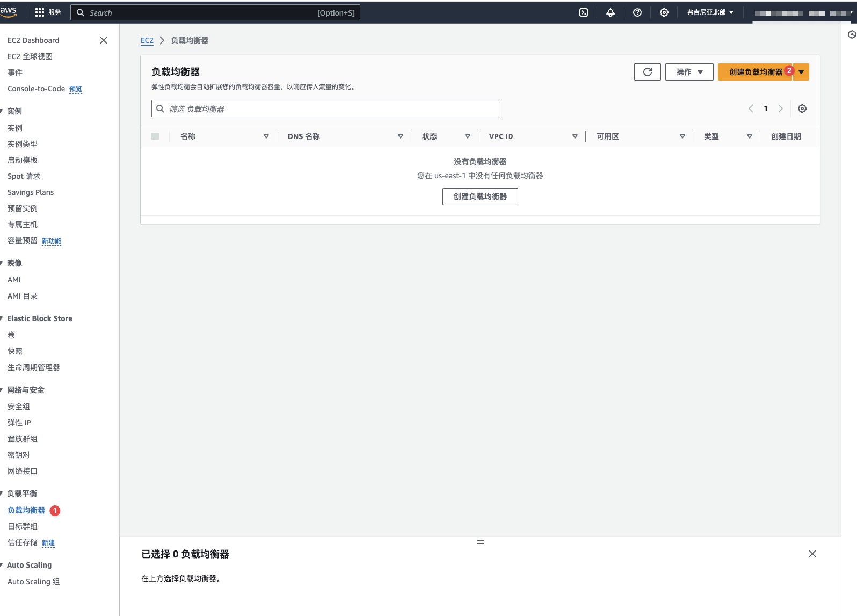The width and height of the screenshot is (857, 616).
Task: Launch the CloudShell terminal icon
Action: 584,12
